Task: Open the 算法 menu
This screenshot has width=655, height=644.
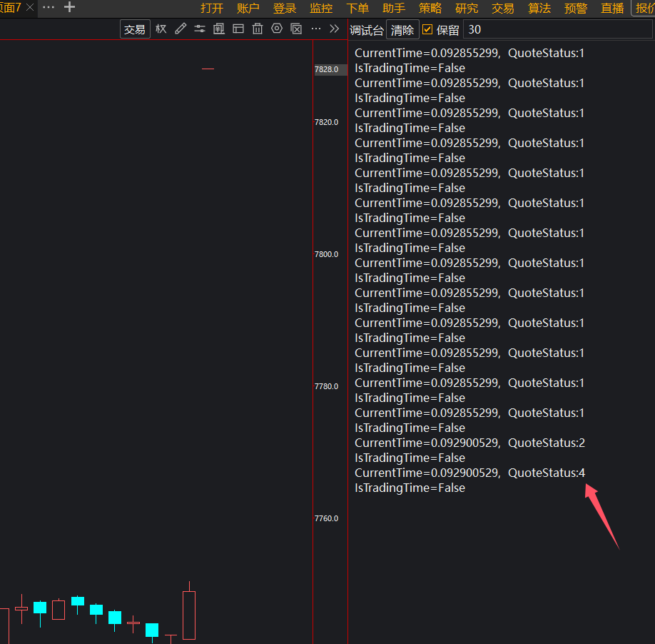Action: 539,8
